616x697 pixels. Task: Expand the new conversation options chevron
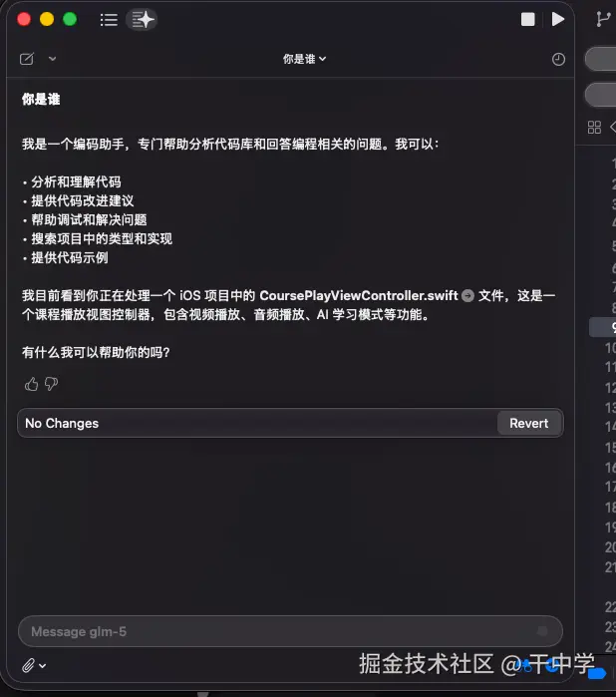click(52, 59)
